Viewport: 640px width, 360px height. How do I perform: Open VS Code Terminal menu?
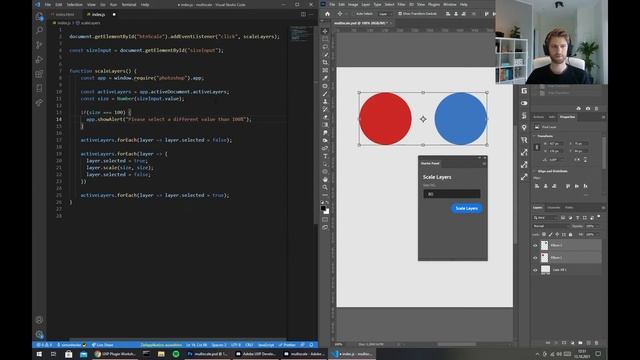point(129,4)
